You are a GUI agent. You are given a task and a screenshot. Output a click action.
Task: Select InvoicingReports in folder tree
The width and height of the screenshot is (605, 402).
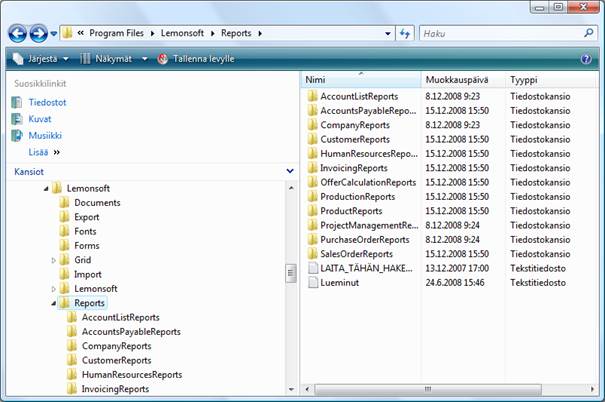pyautogui.click(x=115, y=388)
